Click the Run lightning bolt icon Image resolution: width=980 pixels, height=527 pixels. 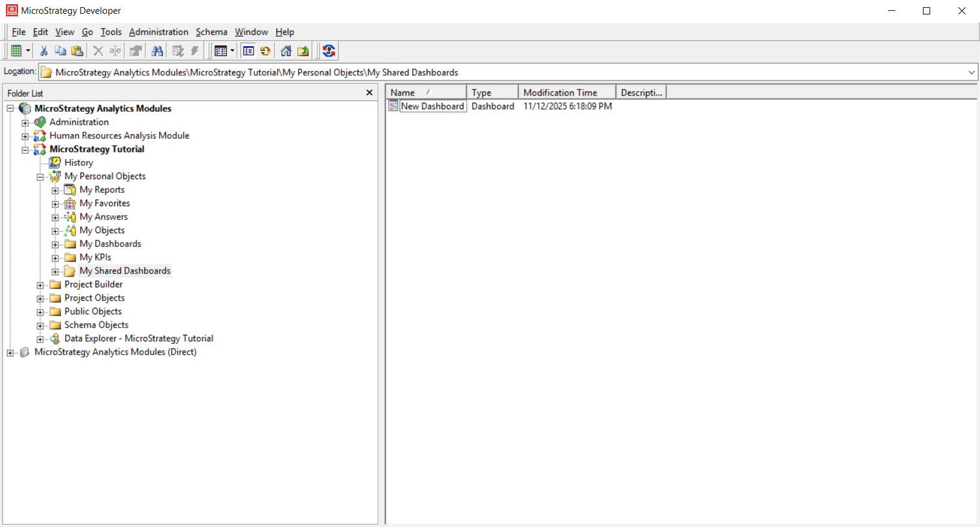tap(195, 51)
